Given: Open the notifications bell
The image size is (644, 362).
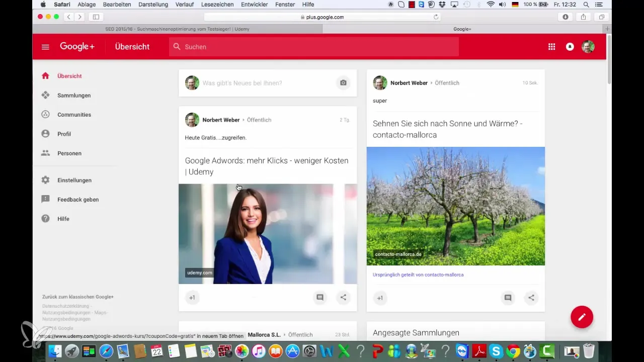Looking at the screenshot, I should pyautogui.click(x=570, y=47).
